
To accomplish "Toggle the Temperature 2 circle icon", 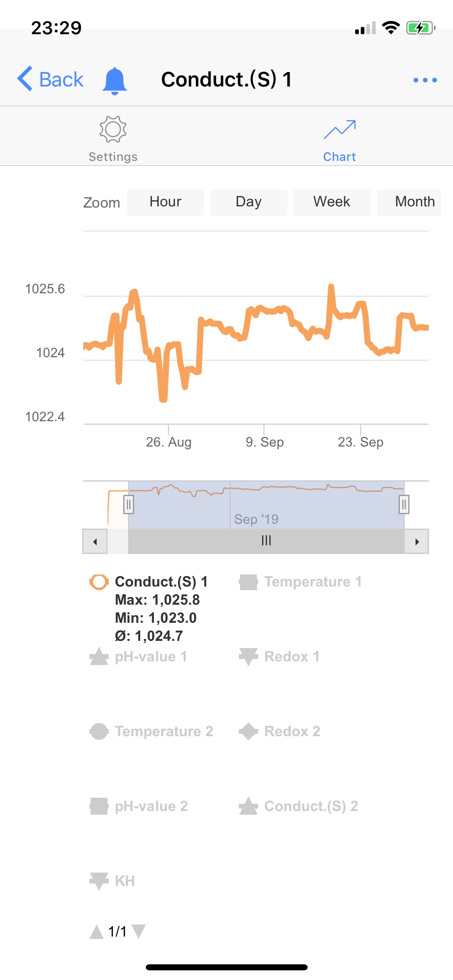I will (x=99, y=731).
